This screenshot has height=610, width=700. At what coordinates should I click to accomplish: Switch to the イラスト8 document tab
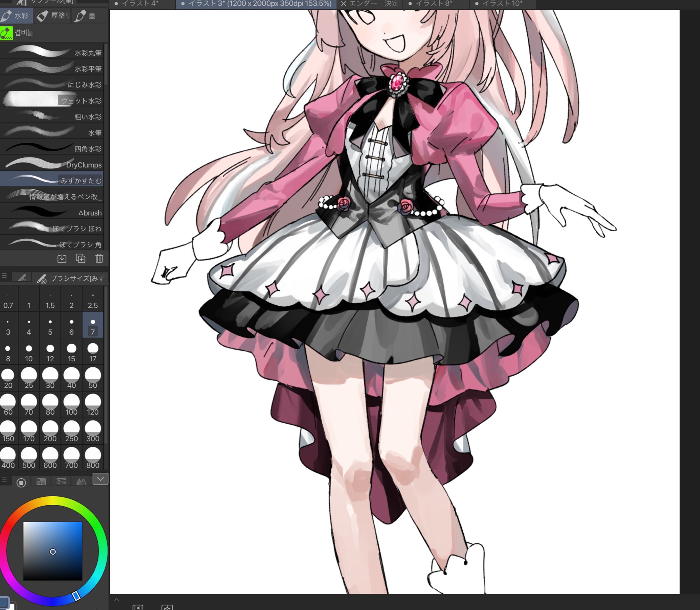pyautogui.click(x=434, y=4)
